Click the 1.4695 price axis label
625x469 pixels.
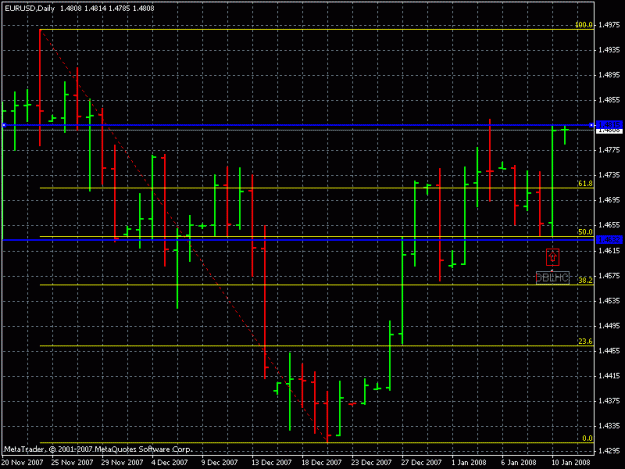pyautogui.click(x=609, y=200)
